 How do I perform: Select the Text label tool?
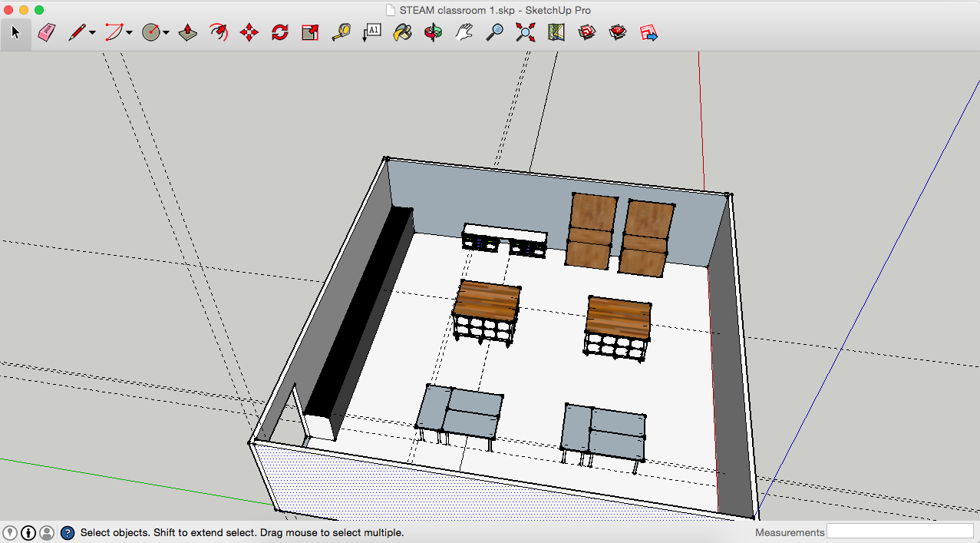click(371, 33)
